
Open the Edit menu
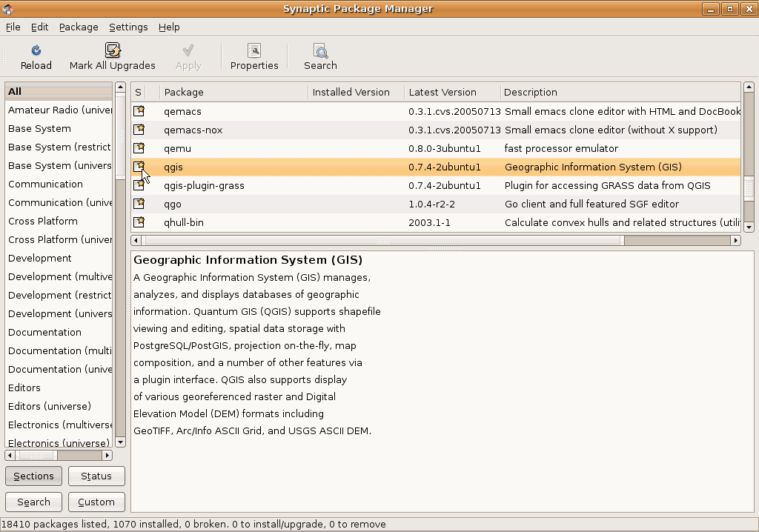point(40,27)
